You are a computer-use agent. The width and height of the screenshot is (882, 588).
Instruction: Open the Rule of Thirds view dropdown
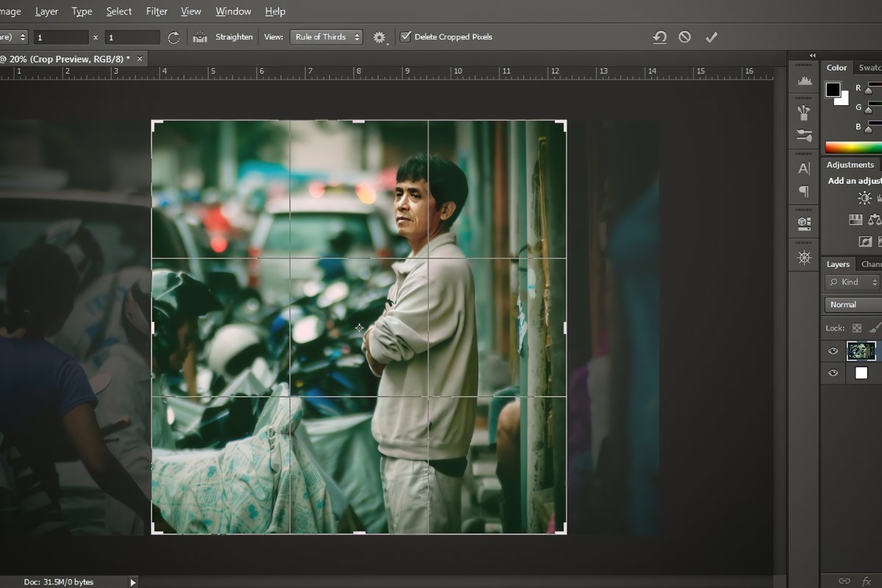pyautogui.click(x=326, y=36)
